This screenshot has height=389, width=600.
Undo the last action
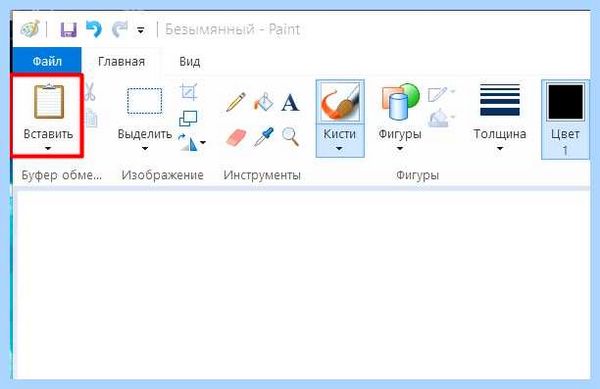click(x=94, y=29)
